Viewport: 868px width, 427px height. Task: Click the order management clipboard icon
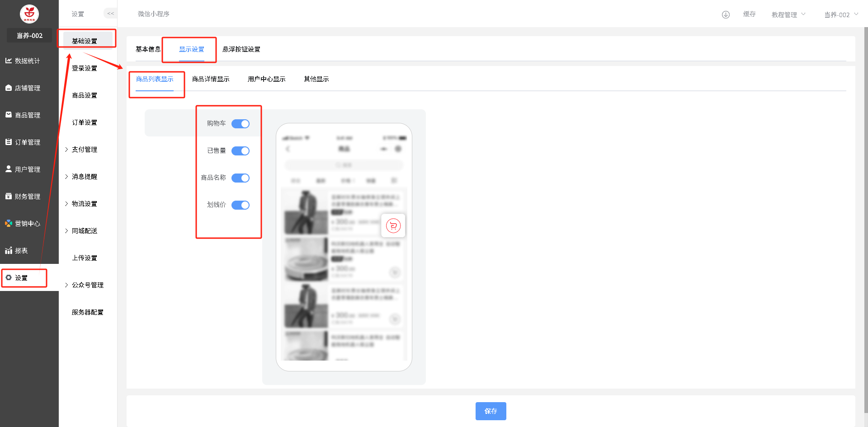click(x=9, y=142)
